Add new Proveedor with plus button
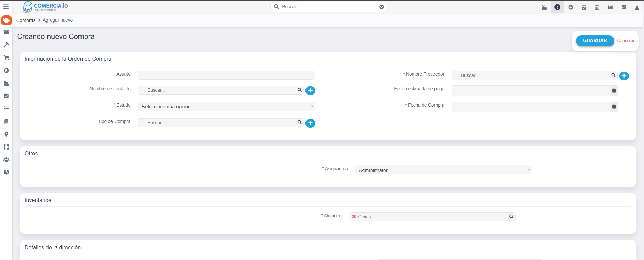 pyautogui.click(x=624, y=76)
